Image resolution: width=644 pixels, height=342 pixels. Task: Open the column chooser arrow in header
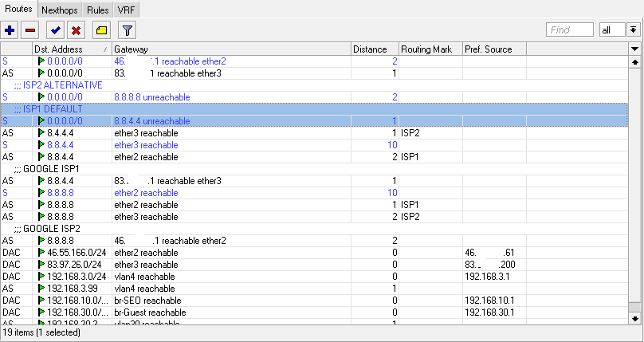click(x=634, y=49)
